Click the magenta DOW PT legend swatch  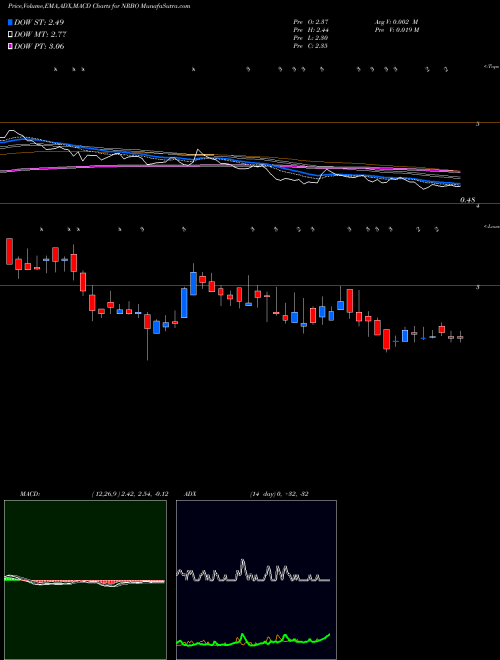(11, 47)
